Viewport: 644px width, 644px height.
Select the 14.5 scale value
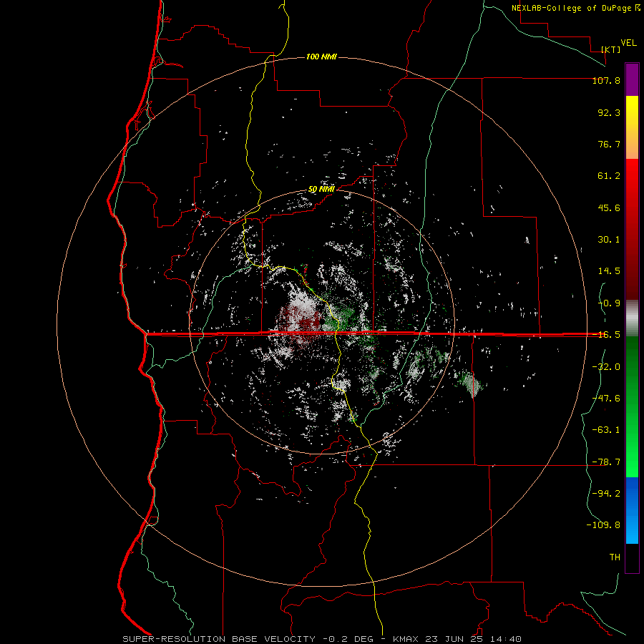coord(609,271)
